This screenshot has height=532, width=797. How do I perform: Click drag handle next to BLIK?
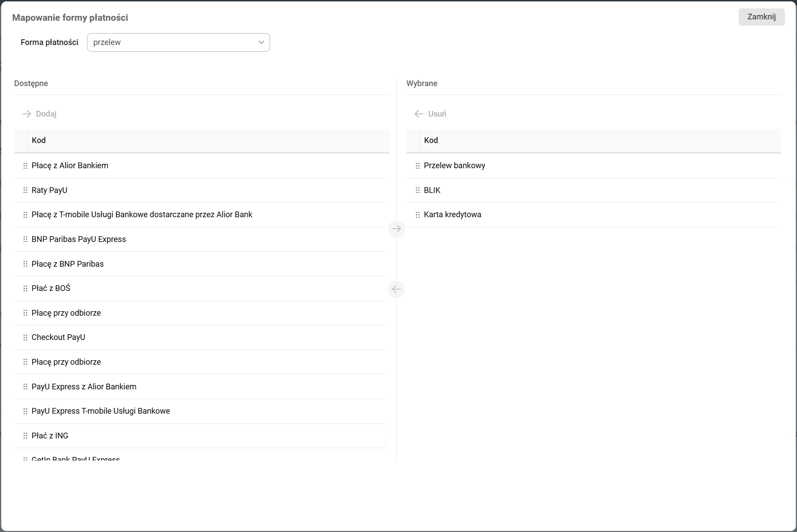pyautogui.click(x=418, y=190)
